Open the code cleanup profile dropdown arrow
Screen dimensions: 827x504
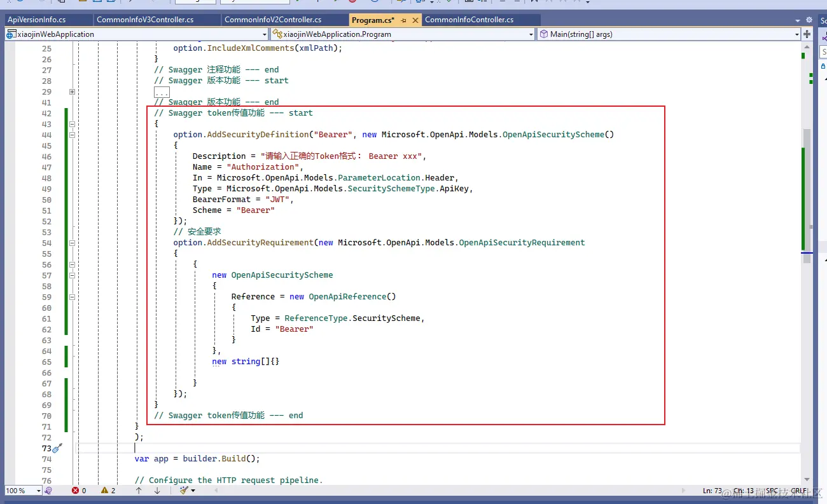click(193, 491)
